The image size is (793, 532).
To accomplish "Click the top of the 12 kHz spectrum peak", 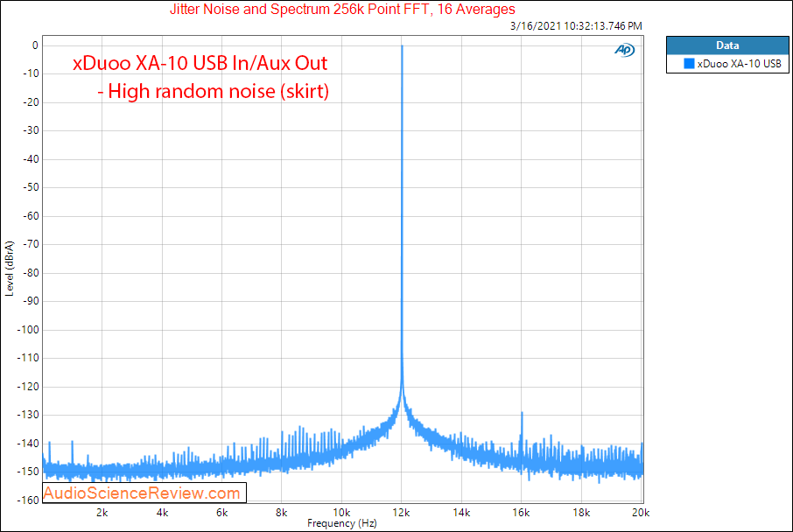I will click(x=402, y=46).
